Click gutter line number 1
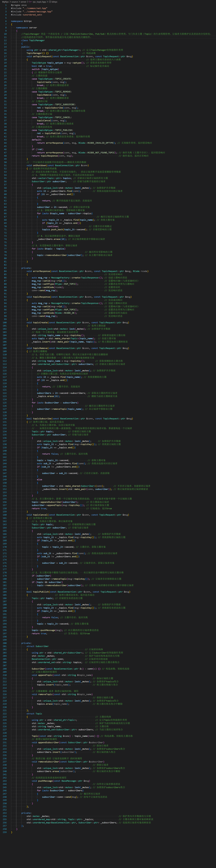The width and height of the screenshot is (216, 868). point(6,5)
